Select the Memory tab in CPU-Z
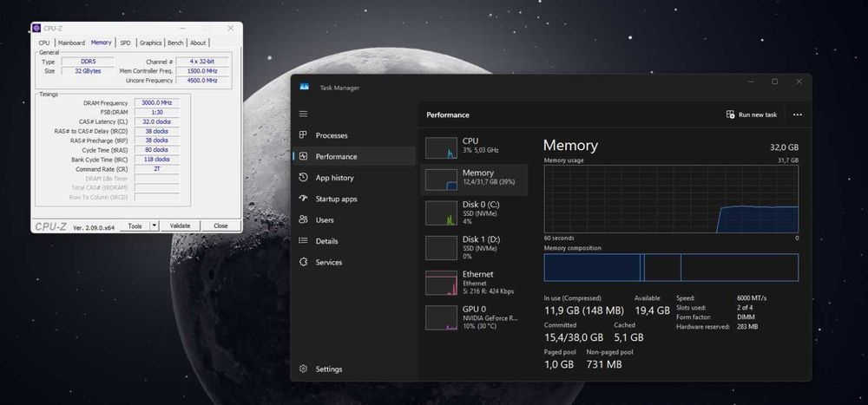The image size is (868, 405). point(102,42)
